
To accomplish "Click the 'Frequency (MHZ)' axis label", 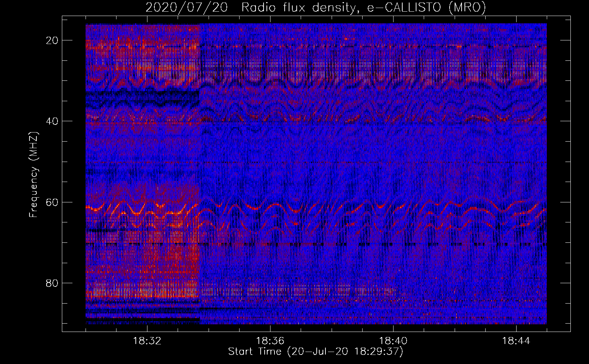I will click(x=33, y=175).
